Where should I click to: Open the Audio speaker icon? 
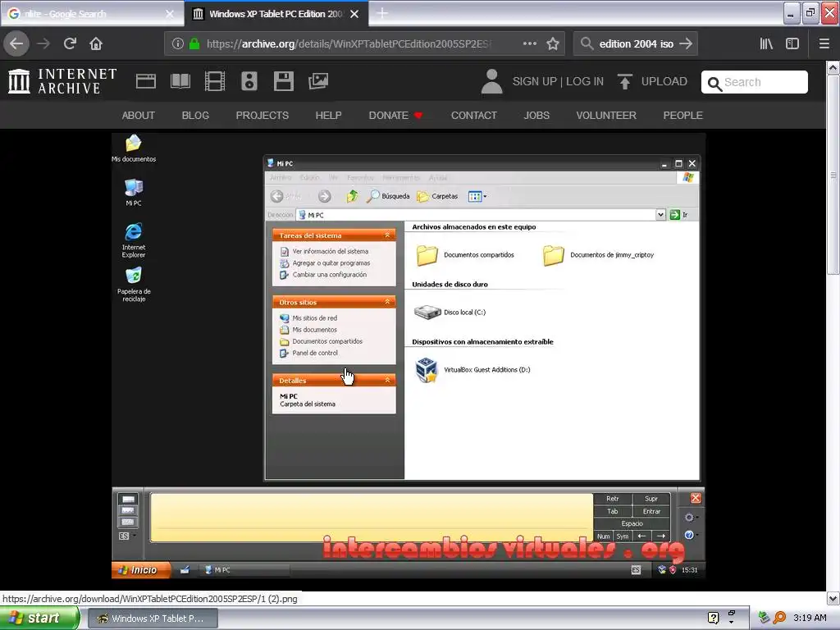[x=249, y=81]
